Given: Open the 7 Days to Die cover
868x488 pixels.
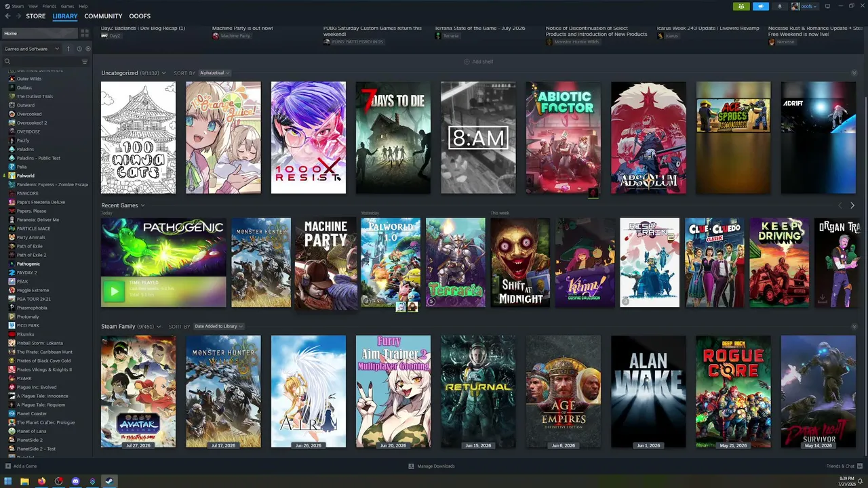Looking at the screenshot, I should (x=393, y=138).
